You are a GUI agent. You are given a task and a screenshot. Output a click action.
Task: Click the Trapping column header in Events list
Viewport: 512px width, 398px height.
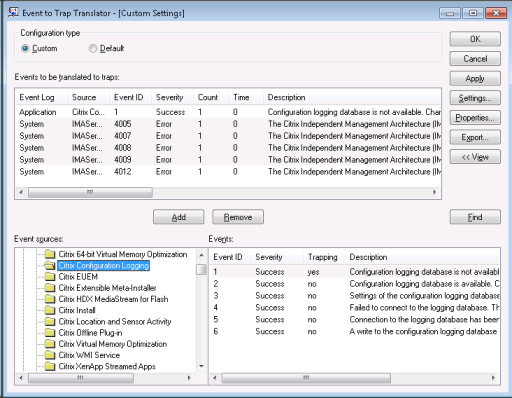[324, 257]
